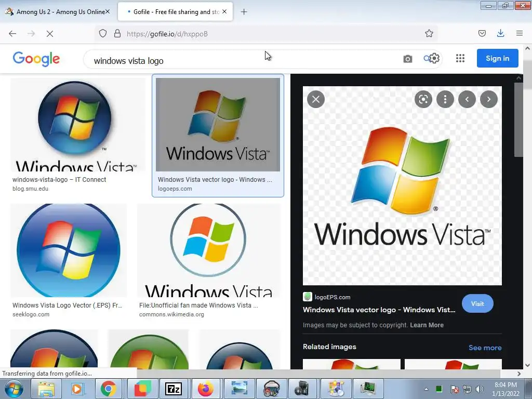This screenshot has height=399, width=532.
Task: Click the 8:04 PM clock
Action: 506,385
